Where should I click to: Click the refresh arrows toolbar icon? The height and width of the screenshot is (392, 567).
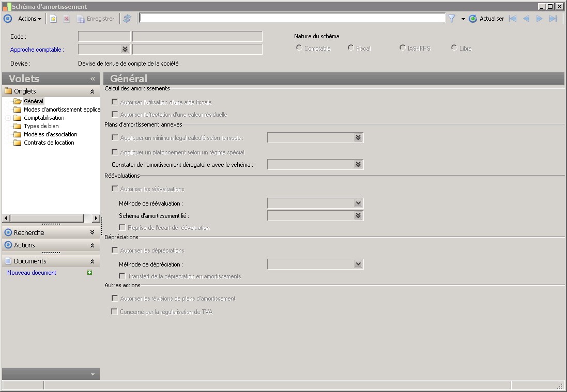pyautogui.click(x=127, y=19)
